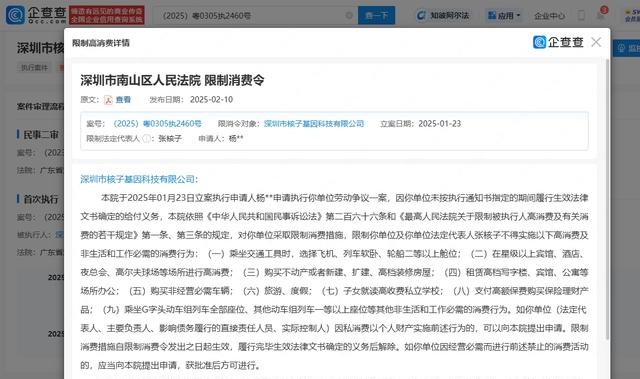
Task: Click the 执行案件 tag in background page
Action: [x=34, y=68]
